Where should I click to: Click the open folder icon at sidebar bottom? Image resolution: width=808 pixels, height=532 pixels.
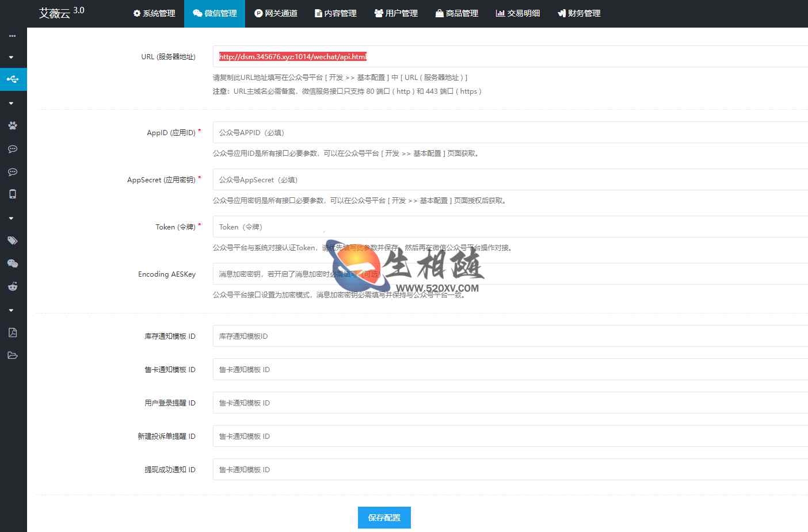13,355
